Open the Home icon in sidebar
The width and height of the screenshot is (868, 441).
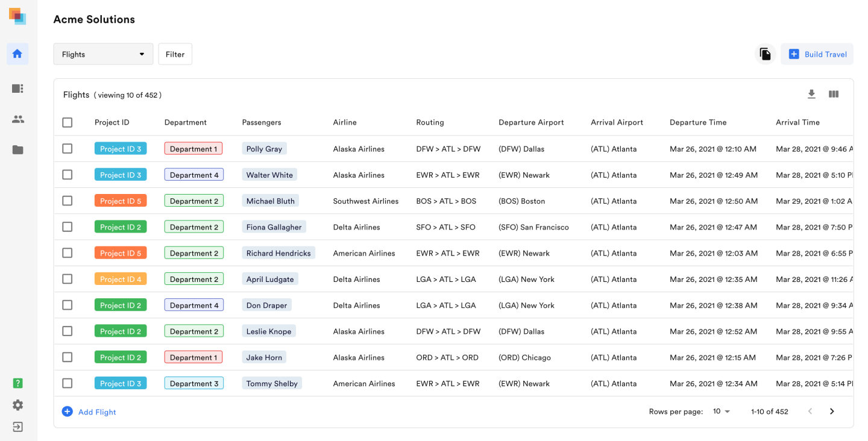(x=17, y=54)
